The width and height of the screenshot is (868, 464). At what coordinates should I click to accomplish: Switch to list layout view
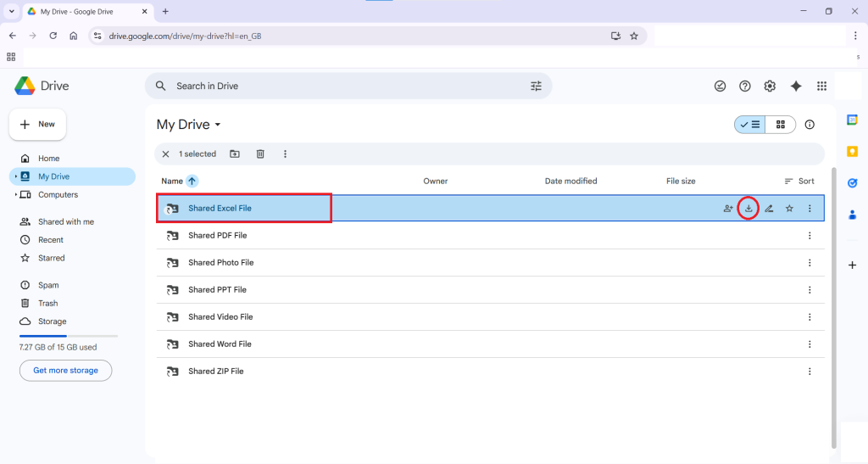coord(750,125)
